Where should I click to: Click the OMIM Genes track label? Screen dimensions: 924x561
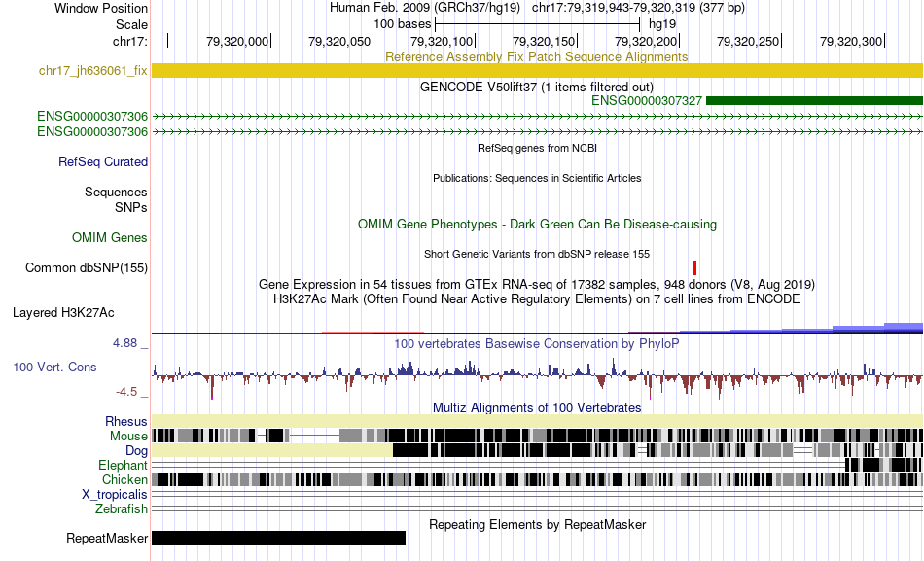tap(110, 238)
